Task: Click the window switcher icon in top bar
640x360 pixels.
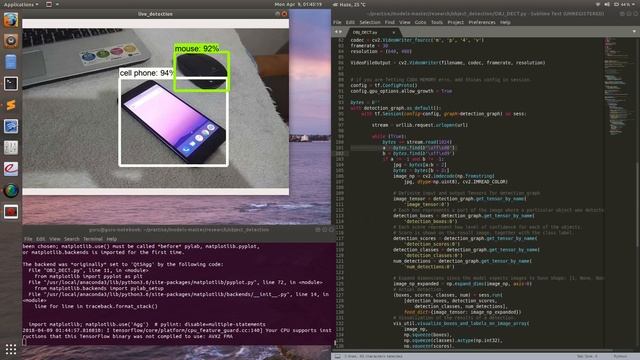Action: (49, 4)
